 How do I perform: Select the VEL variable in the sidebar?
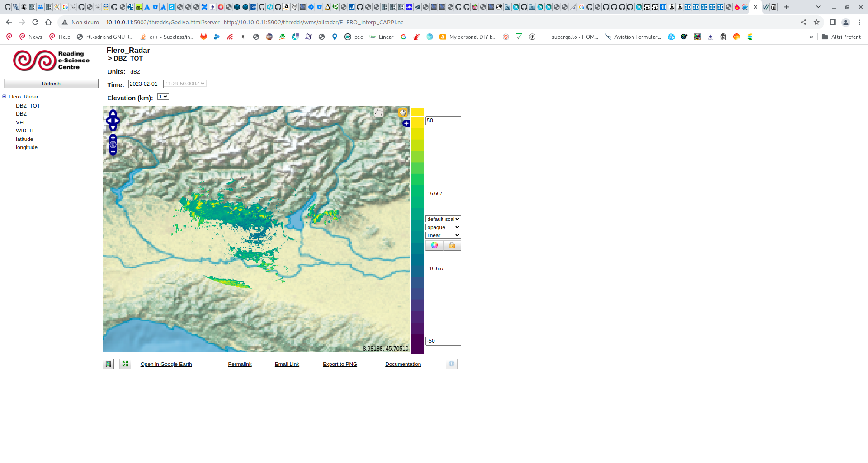click(x=21, y=122)
